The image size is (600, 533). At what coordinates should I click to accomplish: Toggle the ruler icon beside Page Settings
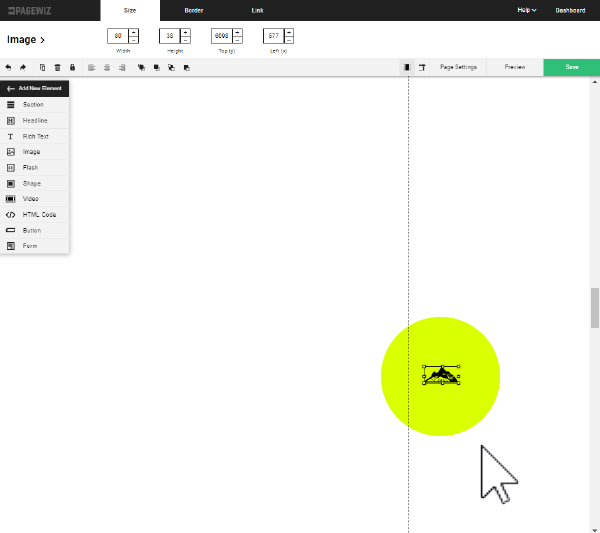coord(422,67)
